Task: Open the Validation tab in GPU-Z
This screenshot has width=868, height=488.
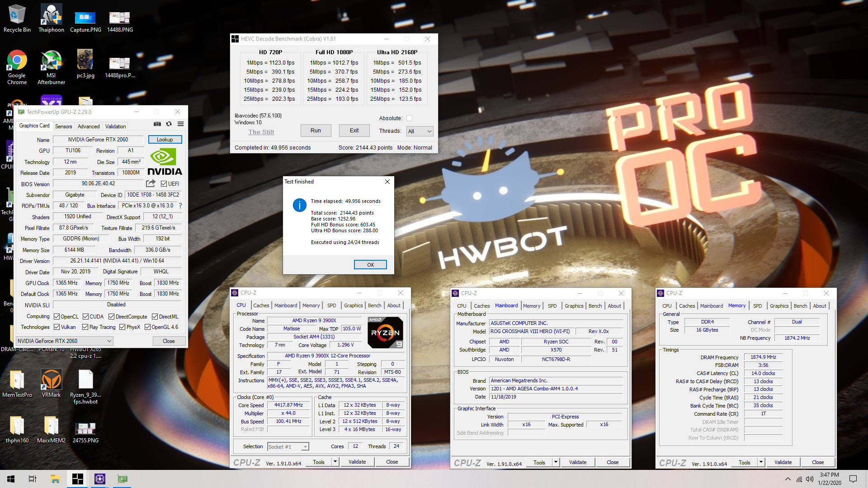Action: click(115, 127)
